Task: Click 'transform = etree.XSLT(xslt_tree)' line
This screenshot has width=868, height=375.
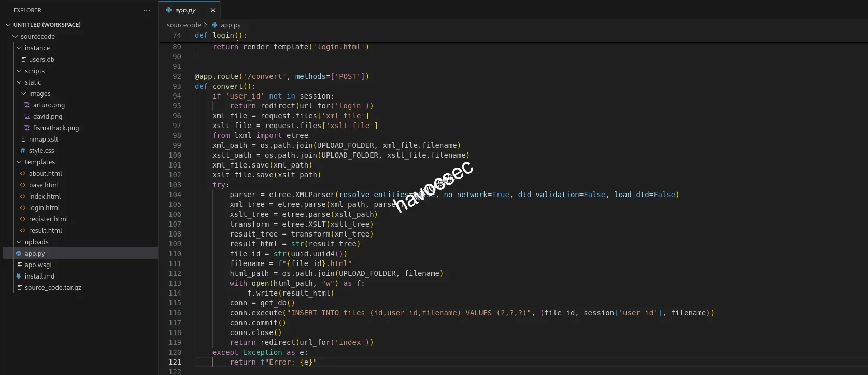Action: tap(302, 224)
